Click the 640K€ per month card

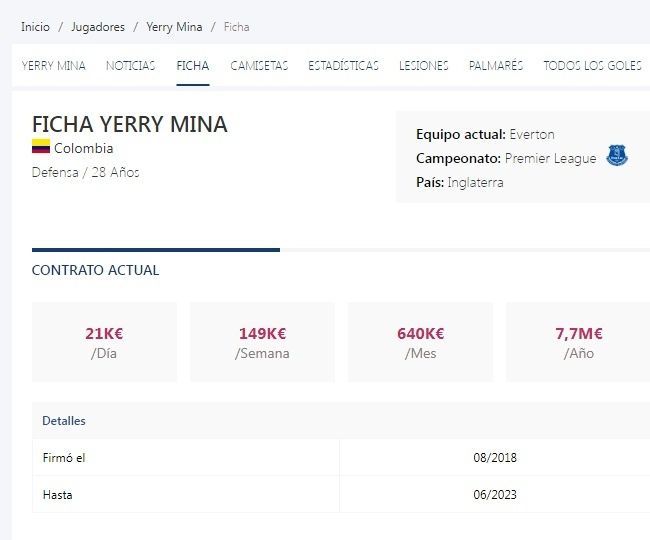tap(420, 342)
